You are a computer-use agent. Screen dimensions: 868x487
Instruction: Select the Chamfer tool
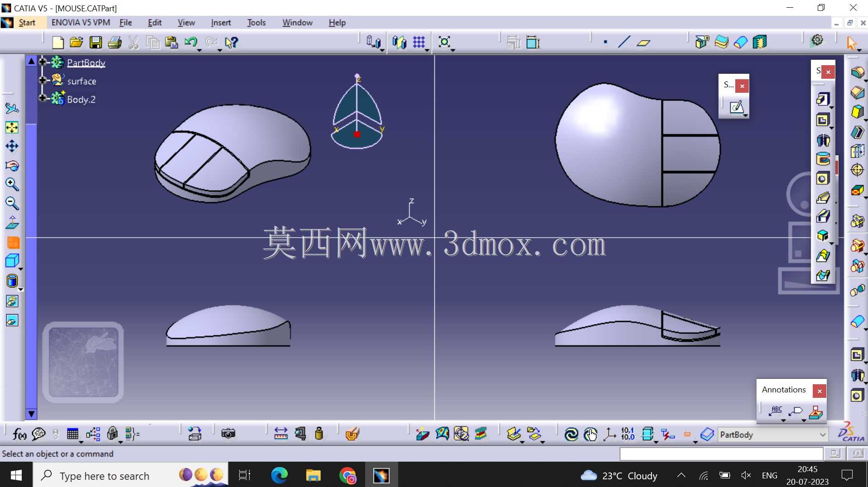[x=857, y=92]
